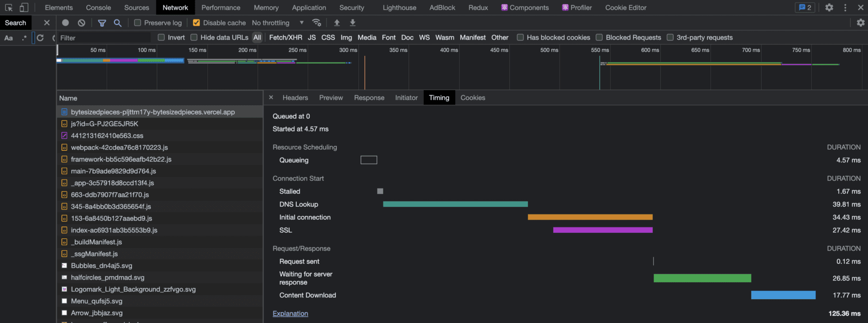
Task: Clear the network log
Action: coord(81,23)
